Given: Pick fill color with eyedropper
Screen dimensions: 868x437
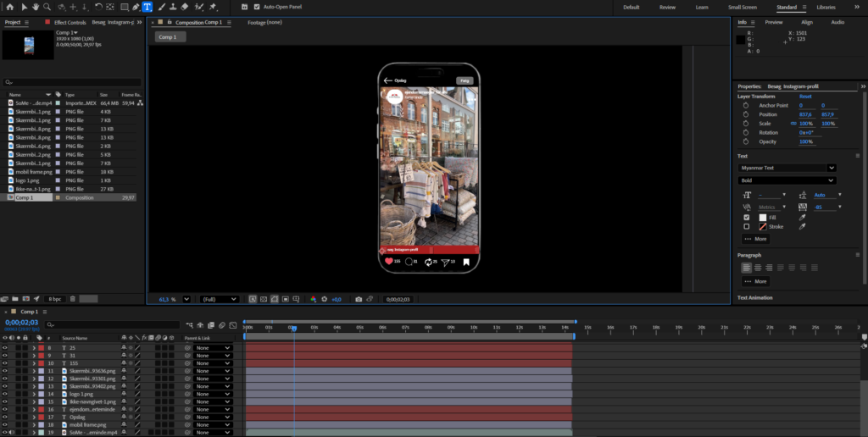Looking at the screenshot, I should [802, 218].
